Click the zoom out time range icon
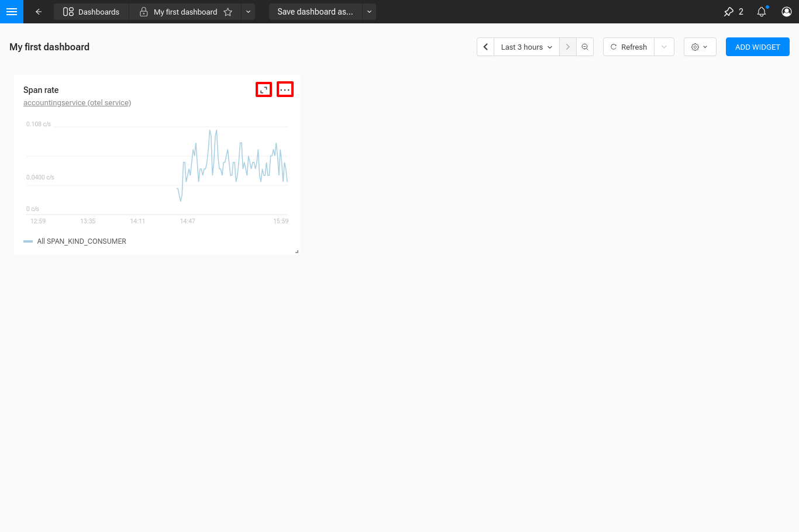Viewport: 799px width, 532px height. click(x=585, y=47)
